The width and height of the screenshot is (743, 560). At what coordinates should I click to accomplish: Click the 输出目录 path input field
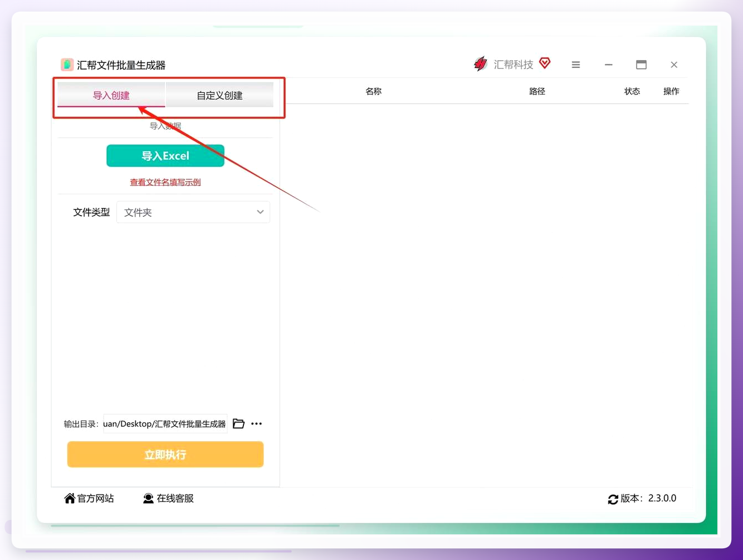165,424
